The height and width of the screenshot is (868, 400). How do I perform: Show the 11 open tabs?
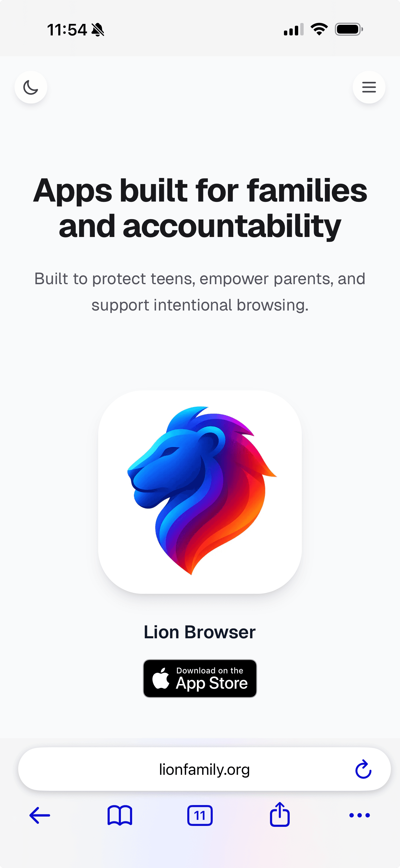coord(200,815)
